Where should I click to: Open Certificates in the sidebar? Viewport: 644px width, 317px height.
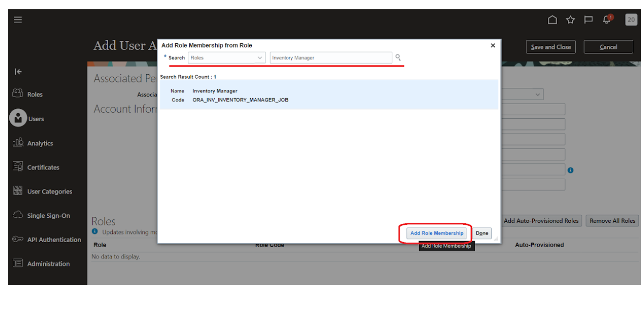(x=43, y=167)
